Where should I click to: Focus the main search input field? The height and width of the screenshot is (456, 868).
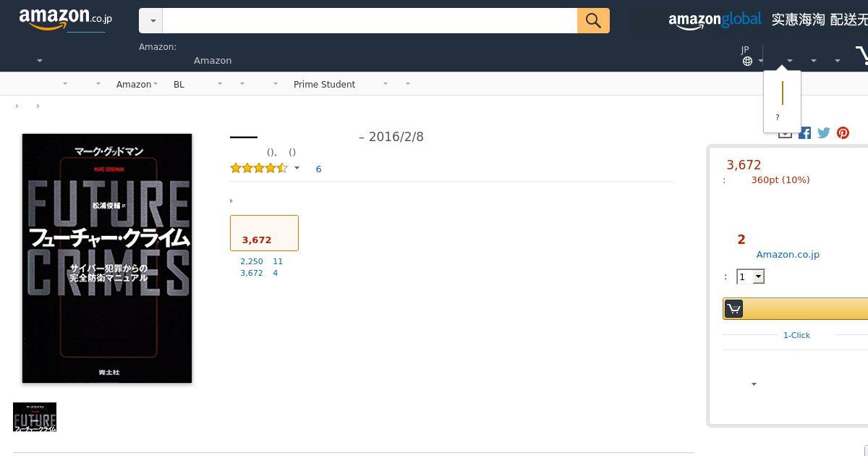pos(370,20)
